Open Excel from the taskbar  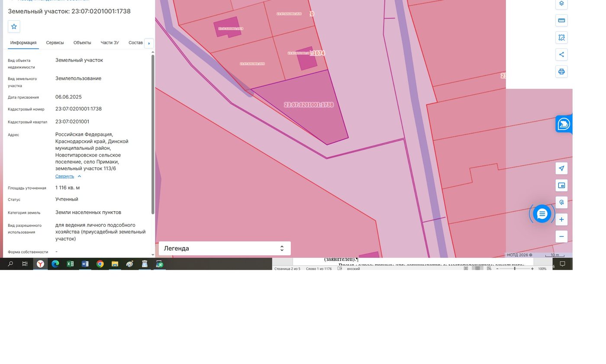[x=70, y=264]
